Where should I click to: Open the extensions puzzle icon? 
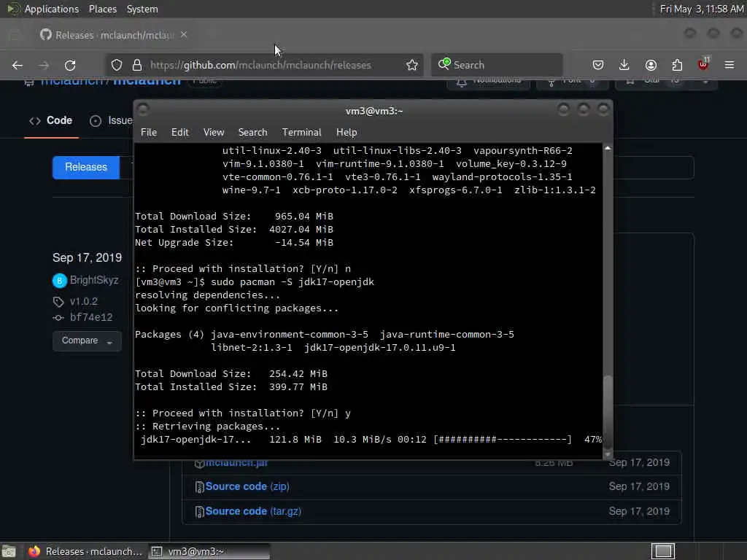coord(677,65)
